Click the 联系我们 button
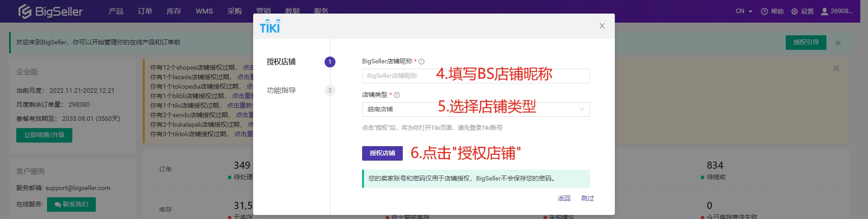Screen dimensions: 868x219 pos(71,205)
